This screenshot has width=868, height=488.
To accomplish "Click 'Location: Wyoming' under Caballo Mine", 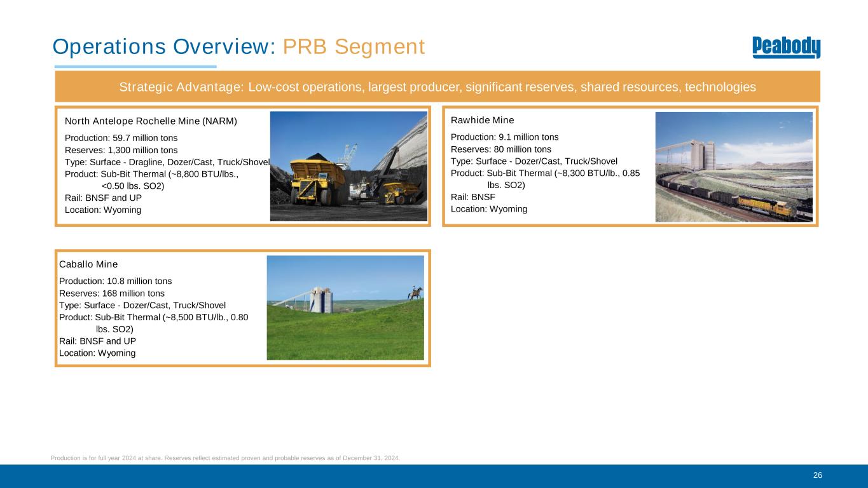I will click(97, 353).
